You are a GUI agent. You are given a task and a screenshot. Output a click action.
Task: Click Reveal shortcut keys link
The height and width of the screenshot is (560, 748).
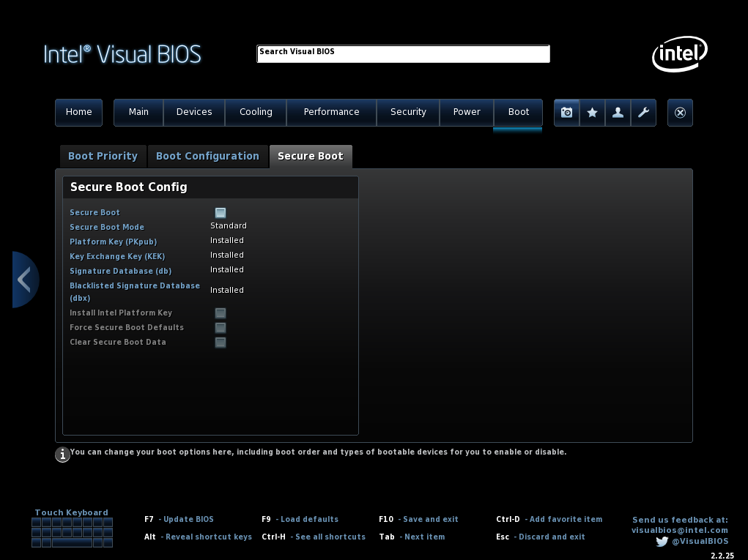pos(209,537)
